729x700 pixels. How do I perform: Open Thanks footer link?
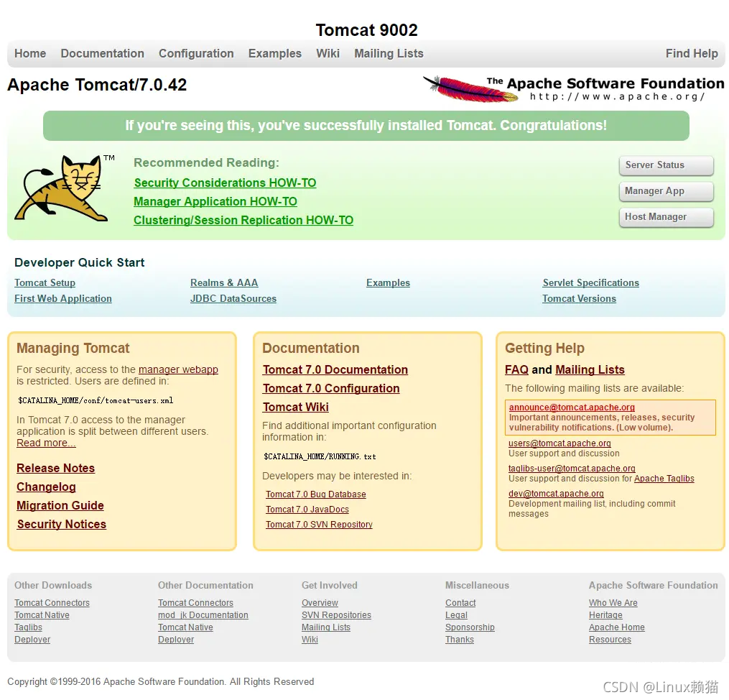click(460, 640)
